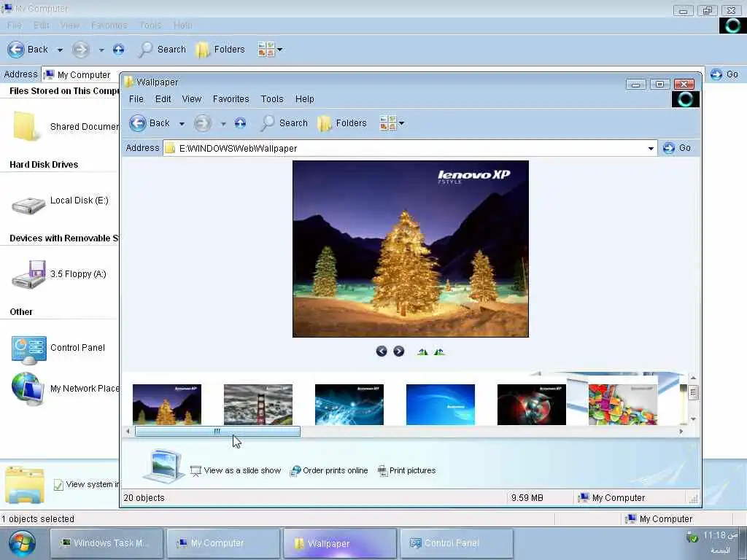Toggle Folders pane in My Computer window
This screenshot has height=560, width=747.
pos(220,50)
